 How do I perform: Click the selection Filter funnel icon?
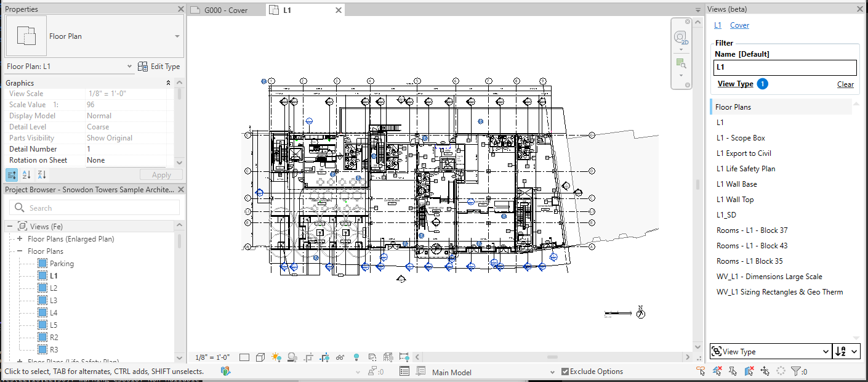click(x=796, y=372)
